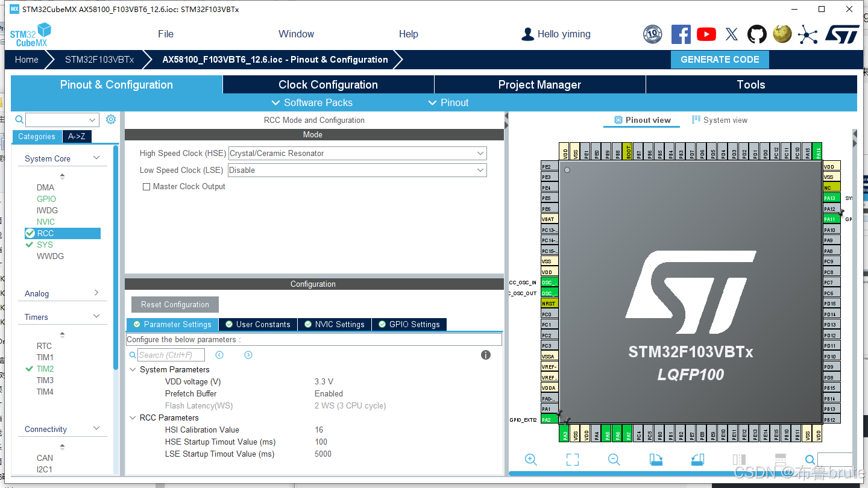The image size is (868, 488).
Task: Switch to System view
Action: point(719,120)
